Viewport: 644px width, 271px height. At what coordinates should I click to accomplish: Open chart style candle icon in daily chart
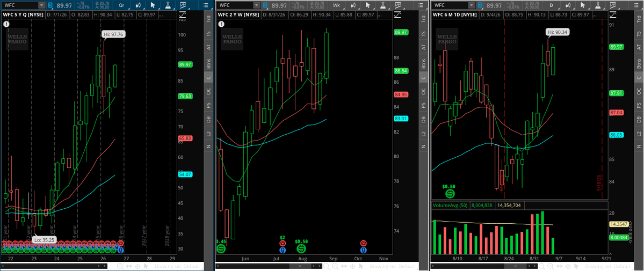(x=568, y=5)
